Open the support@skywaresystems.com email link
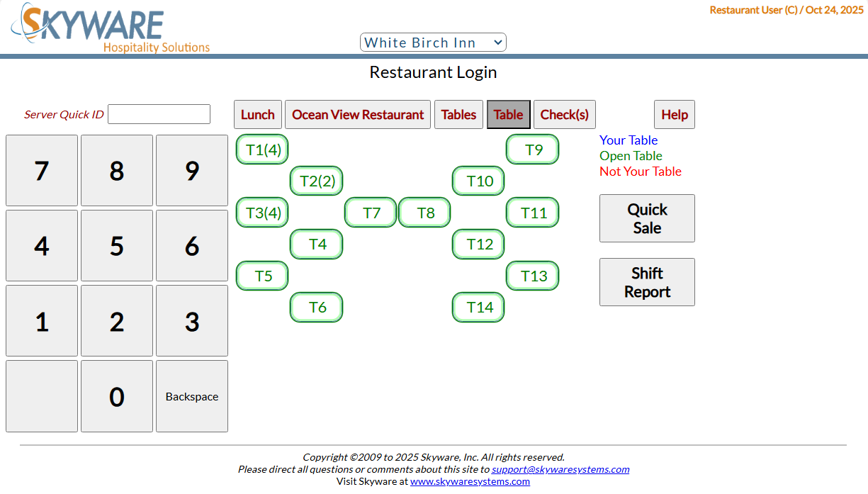Screen dimensions: 868x494 pyautogui.click(x=560, y=469)
